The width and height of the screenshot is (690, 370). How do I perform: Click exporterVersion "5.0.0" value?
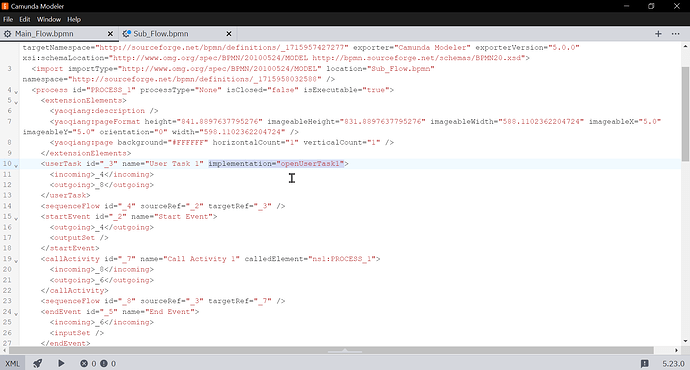pyautogui.click(x=564, y=48)
